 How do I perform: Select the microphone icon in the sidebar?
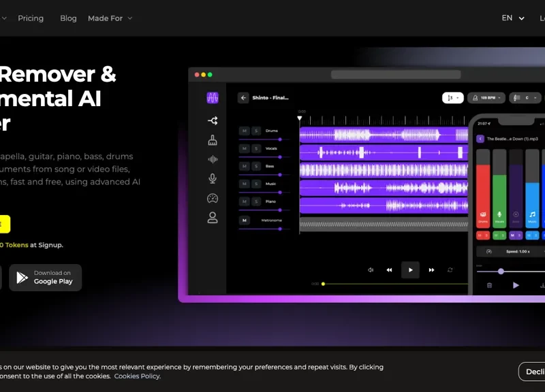coord(213,178)
